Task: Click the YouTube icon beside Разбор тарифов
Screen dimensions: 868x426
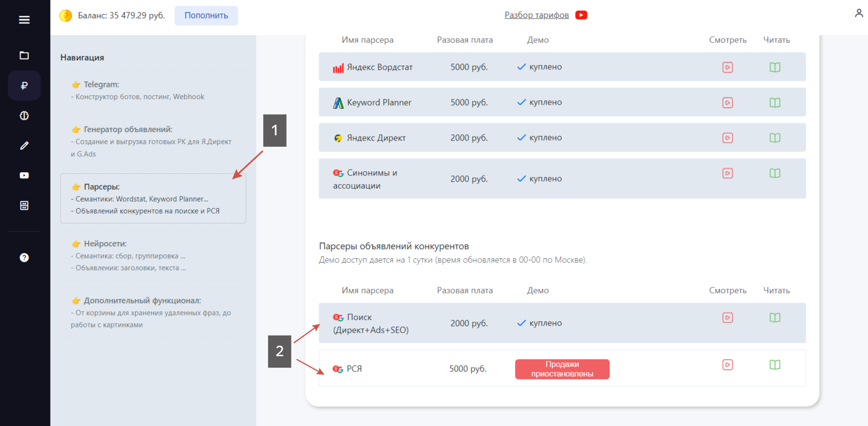Action: click(581, 15)
